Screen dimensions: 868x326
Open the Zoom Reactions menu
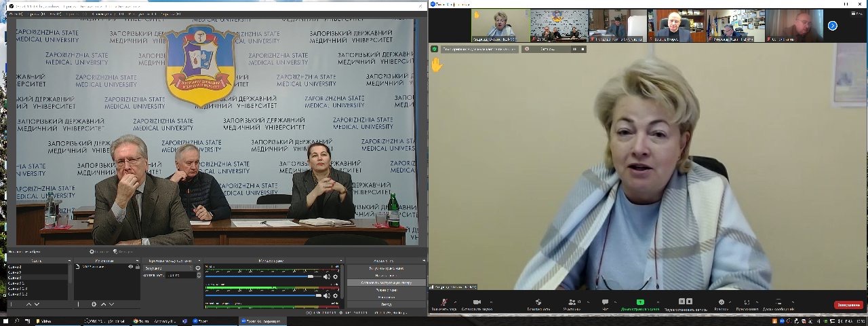click(x=721, y=302)
